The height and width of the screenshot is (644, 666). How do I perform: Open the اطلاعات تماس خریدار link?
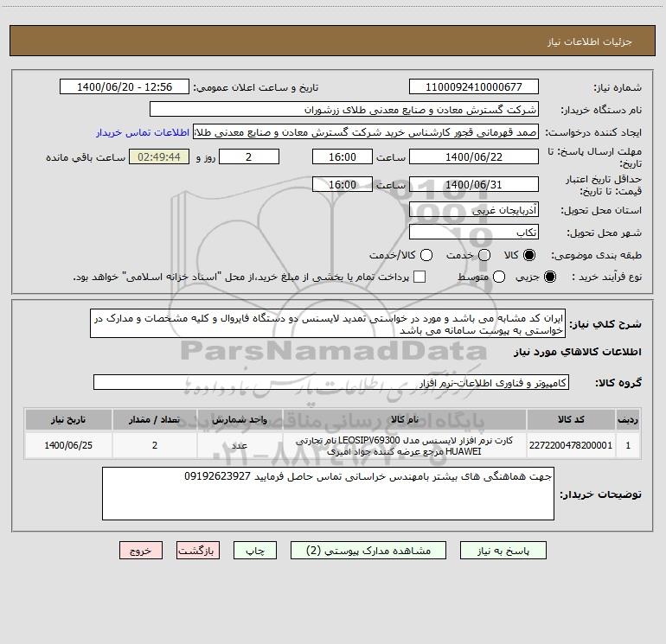click(143, 132)
